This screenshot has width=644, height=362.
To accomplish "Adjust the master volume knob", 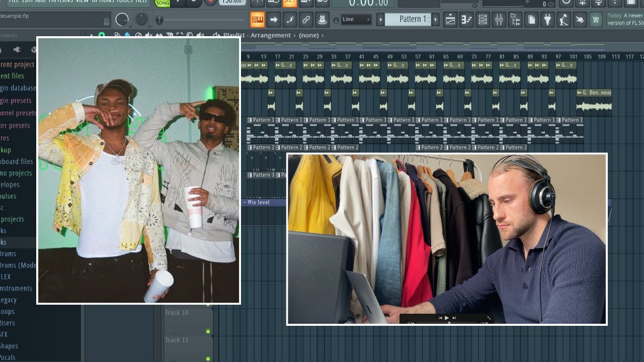I will click(x=122, y=20).
